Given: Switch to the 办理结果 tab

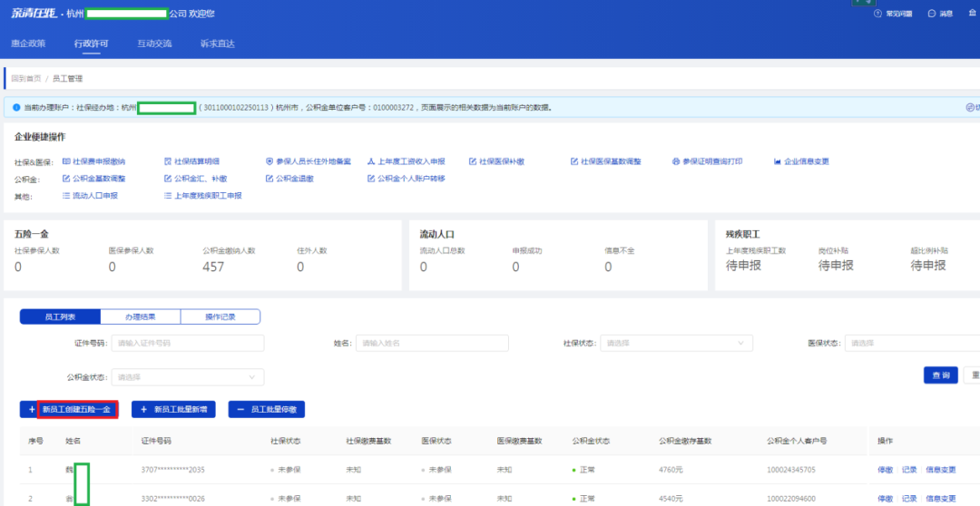Looking at the screenshot, I should click(x=140, y=316).
